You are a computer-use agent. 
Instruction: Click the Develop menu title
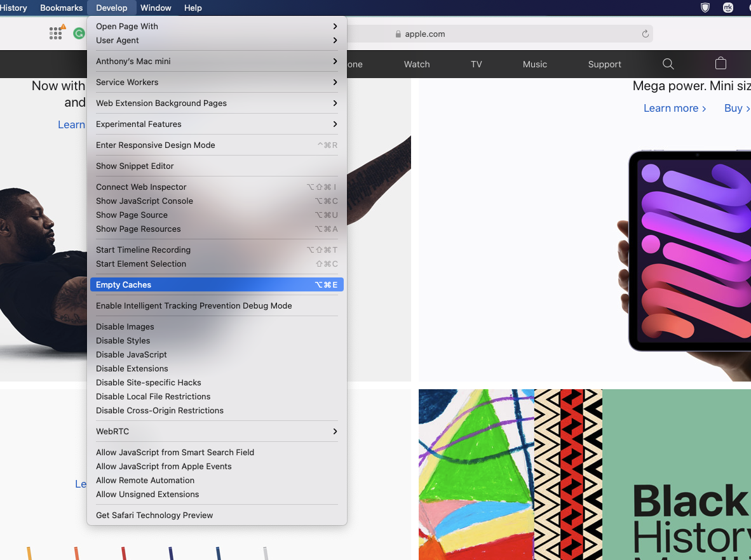112,8
